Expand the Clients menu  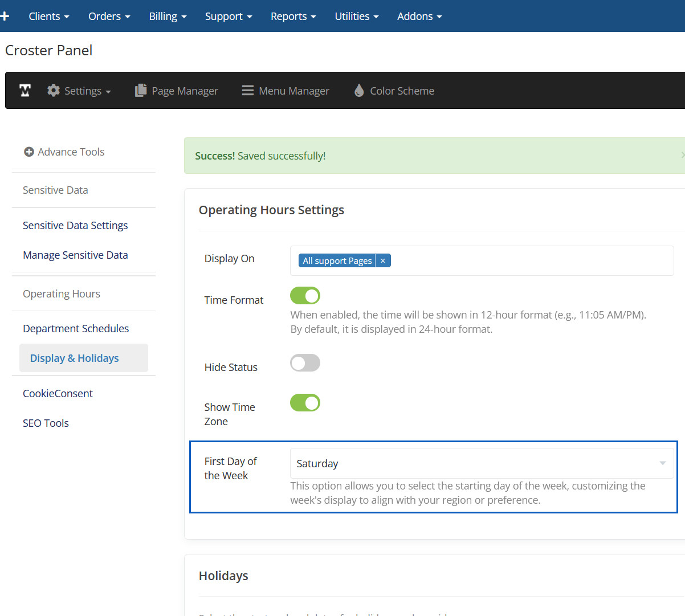pos(48,16)
